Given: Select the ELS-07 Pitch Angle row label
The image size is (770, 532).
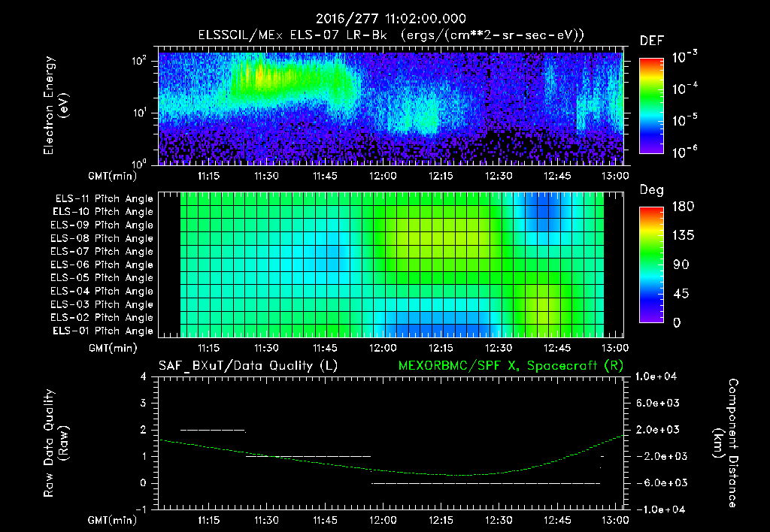Looking at the screenshot, I should (x=102, y=251).
